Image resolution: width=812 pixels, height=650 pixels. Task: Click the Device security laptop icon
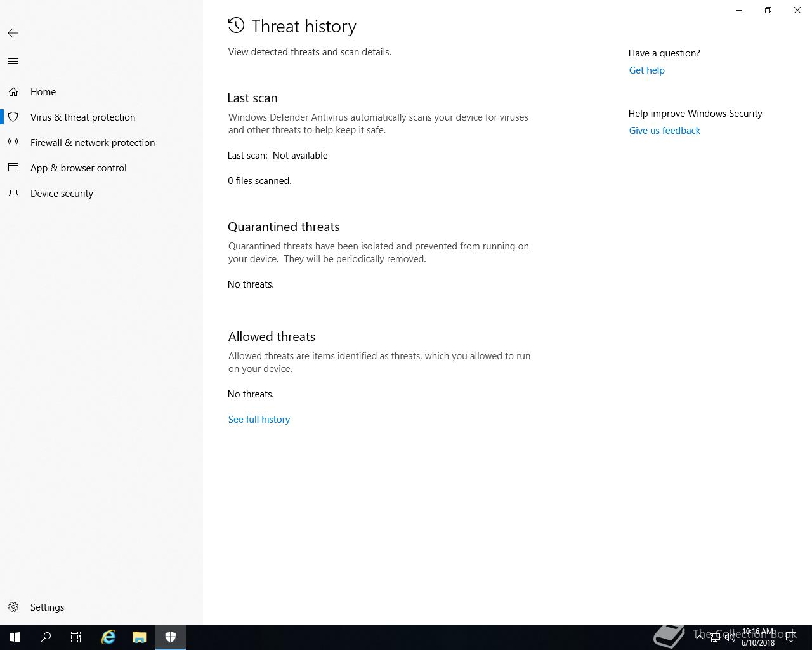coord(13,194)
